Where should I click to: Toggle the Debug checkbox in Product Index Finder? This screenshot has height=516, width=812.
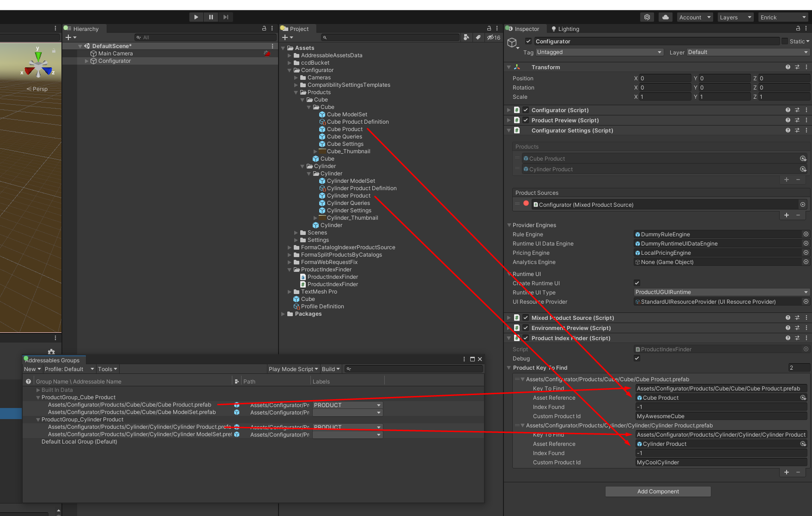pos(637,358)
